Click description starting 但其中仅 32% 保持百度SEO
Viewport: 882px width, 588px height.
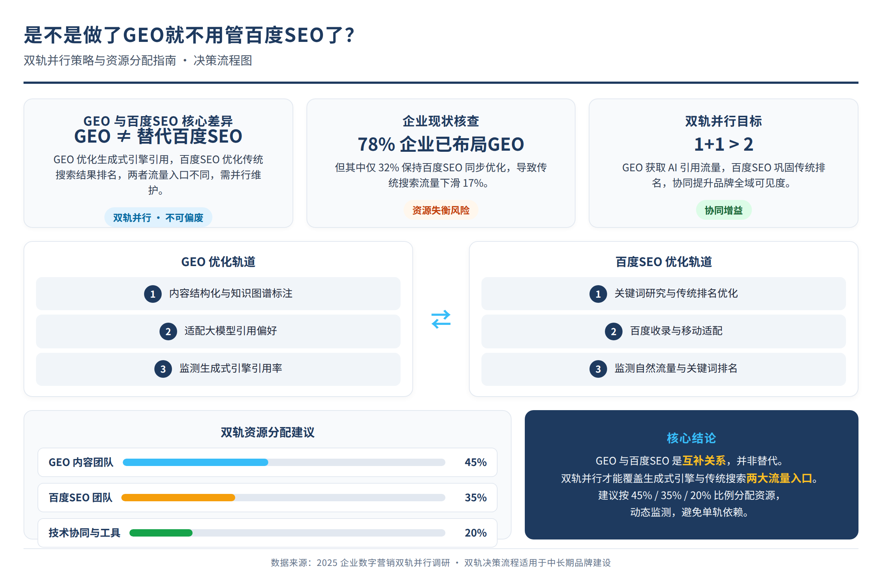[441, 175]
